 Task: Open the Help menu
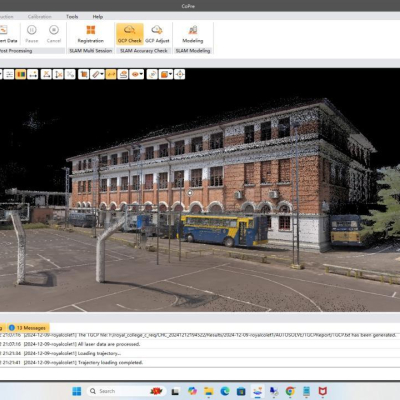tap(98, 17)
